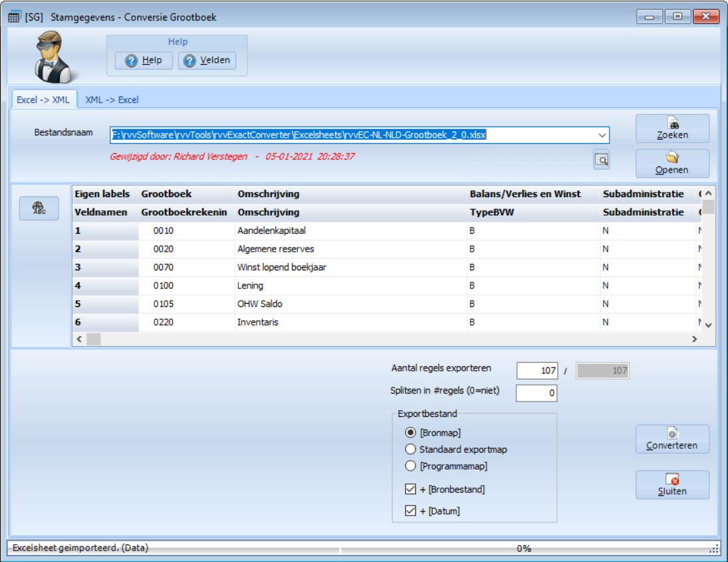
Task: Click the Velden help button
Action: click(x=207, y=61)
